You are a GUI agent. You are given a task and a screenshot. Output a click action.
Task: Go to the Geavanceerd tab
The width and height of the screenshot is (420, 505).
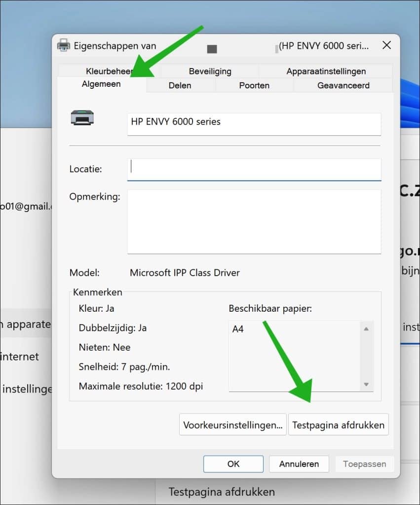[x=344, y=85]
